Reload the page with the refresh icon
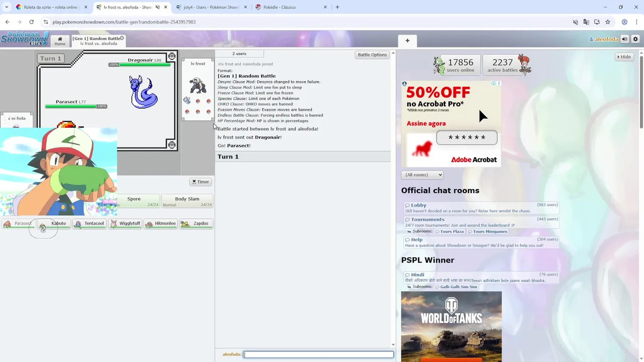This screenshot has width=644, height=362. (31, 22)
